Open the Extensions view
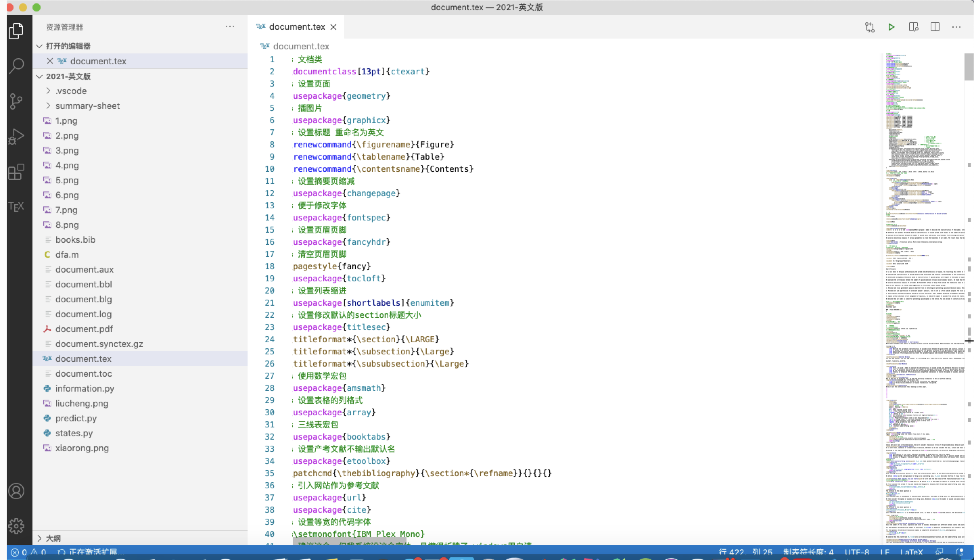974x560 pixels. pyautogui.click(x=16, y=171)
